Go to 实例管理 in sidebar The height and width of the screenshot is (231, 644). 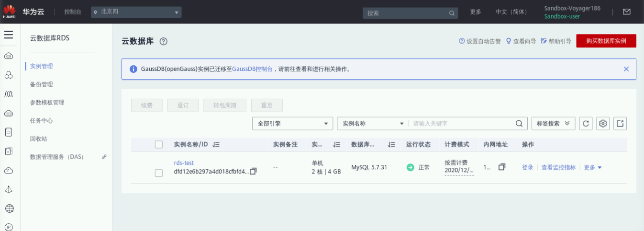(41, 66)
